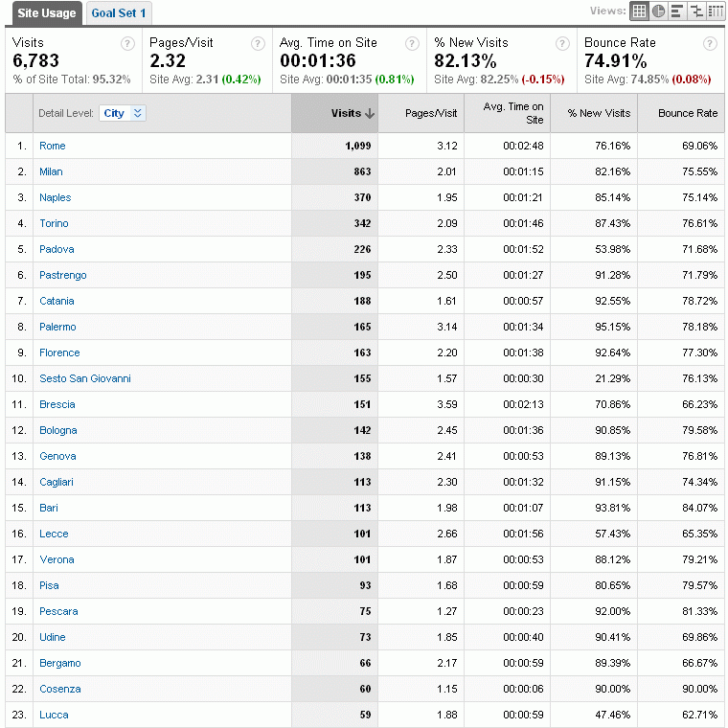Open the Genova city link
The height and width of the screenshot is (728, 728).
(x=57, y=456)
